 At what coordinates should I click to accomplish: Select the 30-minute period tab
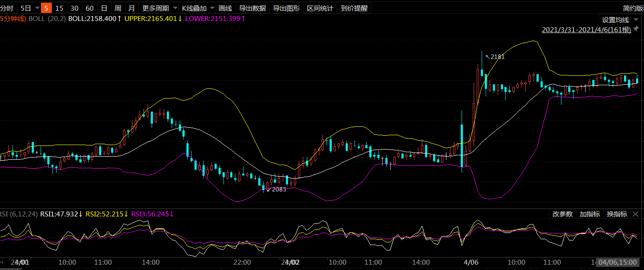point(74,8)
